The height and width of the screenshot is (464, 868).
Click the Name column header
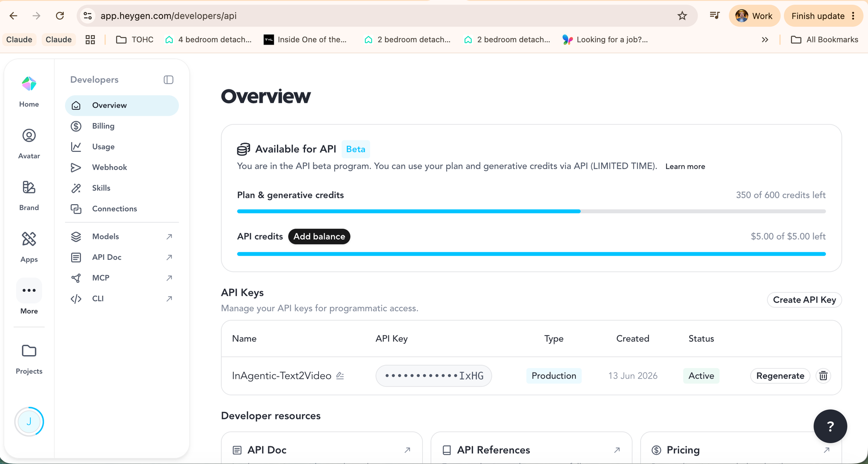point(244,339)
